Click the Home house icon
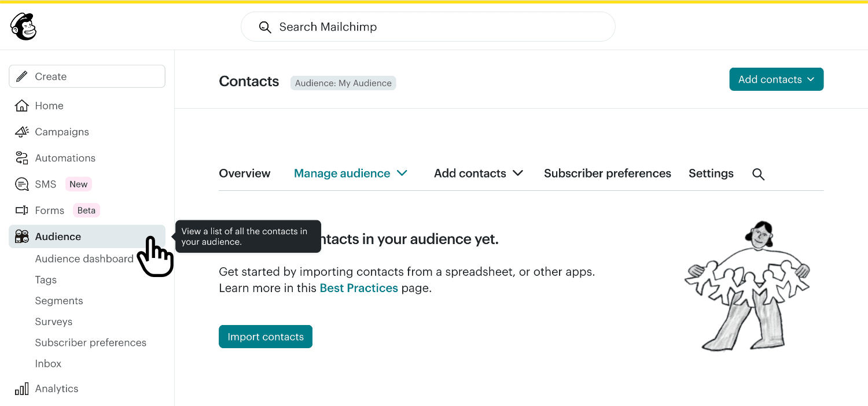 tap(21, 106)
